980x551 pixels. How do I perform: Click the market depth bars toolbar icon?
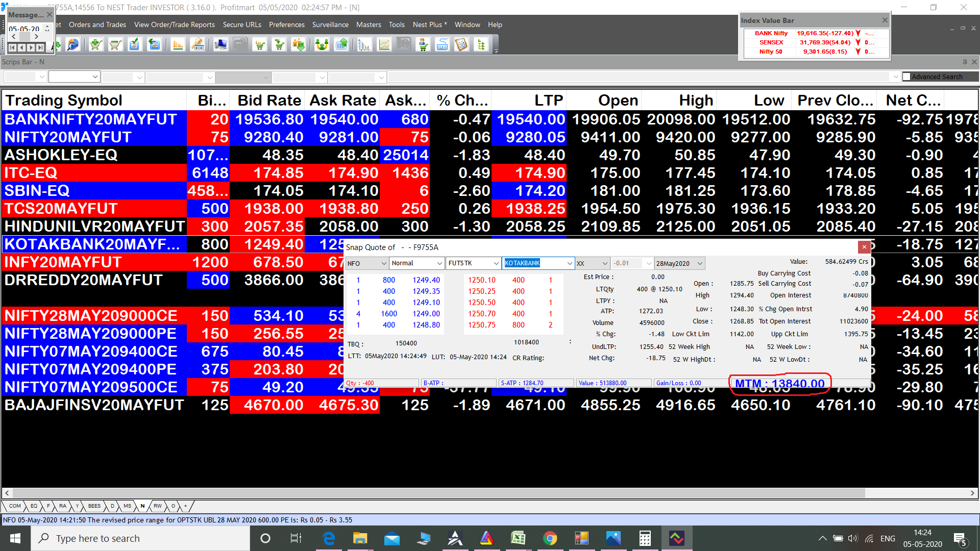click(364, 45)
